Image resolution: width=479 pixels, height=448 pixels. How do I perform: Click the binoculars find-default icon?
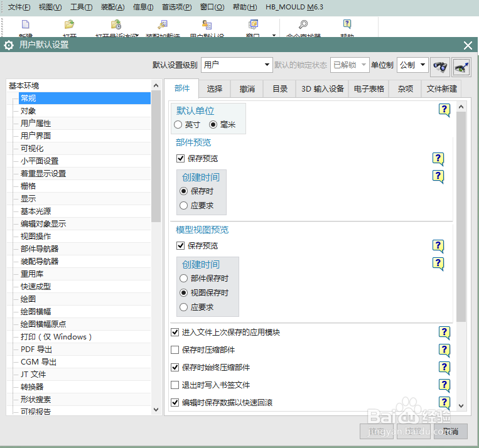[x=440, y=67]
